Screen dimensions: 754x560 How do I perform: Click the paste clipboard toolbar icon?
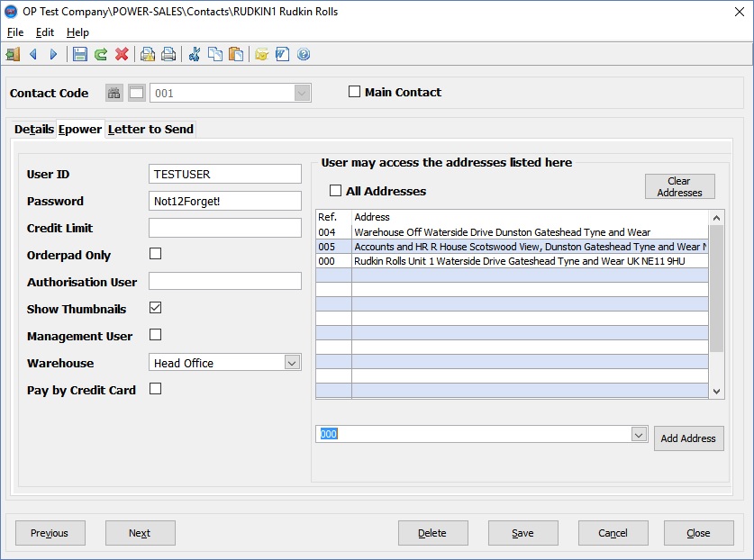[235, 55]
